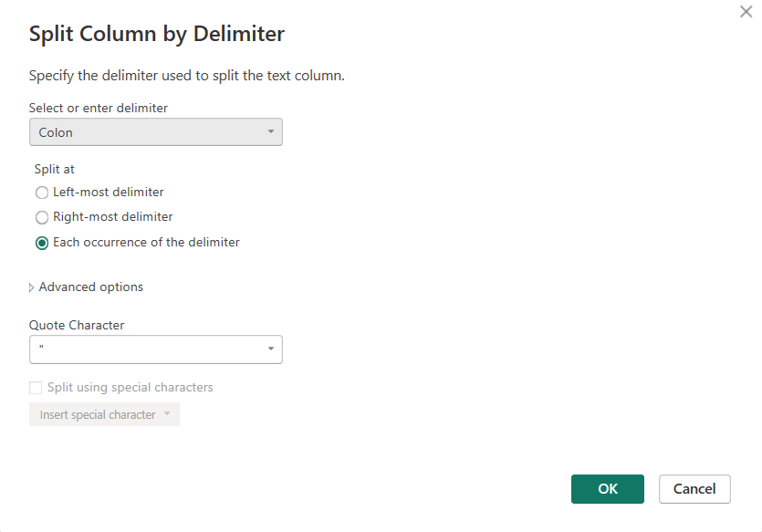This screenshot has height=532, width=762.
Task: Choose the Right-most delimiter option
Action: (41, 217)
